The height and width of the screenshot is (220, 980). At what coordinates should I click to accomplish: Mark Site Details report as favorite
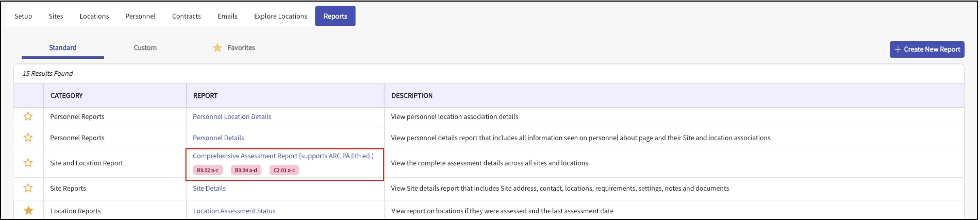tap(28, 188)
